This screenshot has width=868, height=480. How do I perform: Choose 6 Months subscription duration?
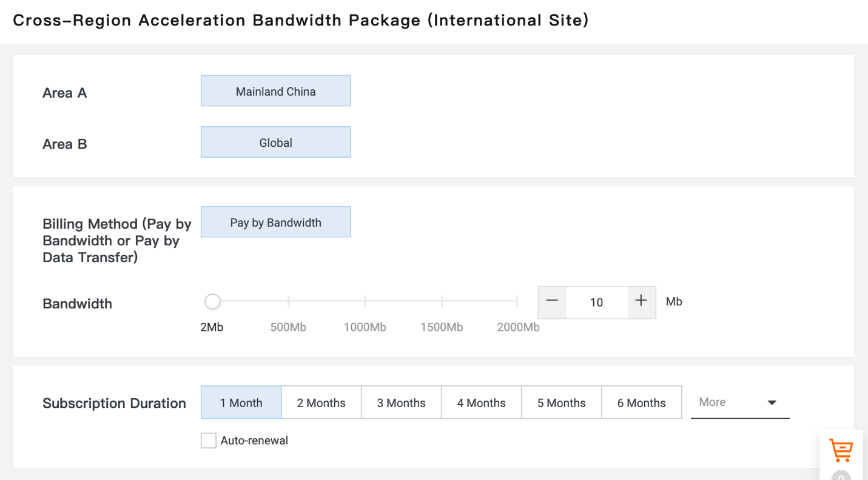[641, 403]
